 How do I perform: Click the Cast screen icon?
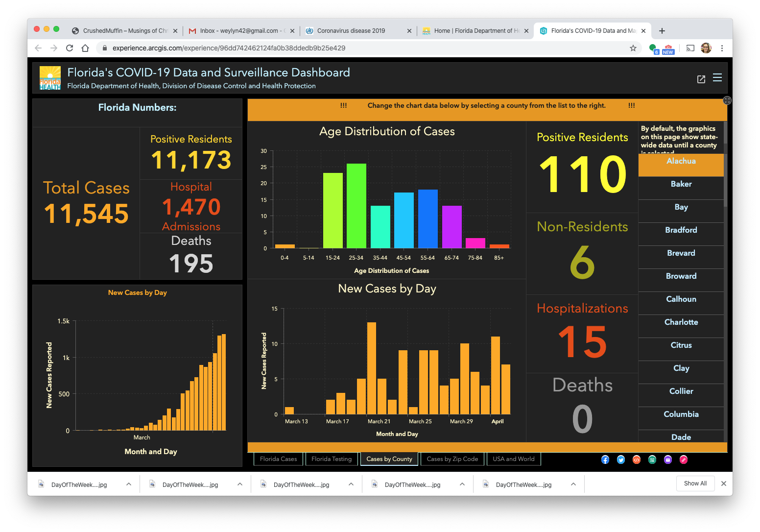point(690,48)
